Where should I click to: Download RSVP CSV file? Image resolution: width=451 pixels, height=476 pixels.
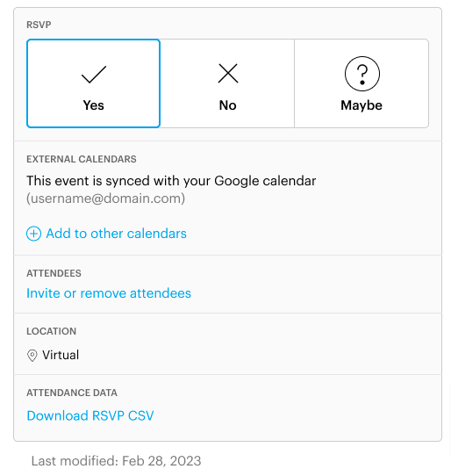(90, 415)
